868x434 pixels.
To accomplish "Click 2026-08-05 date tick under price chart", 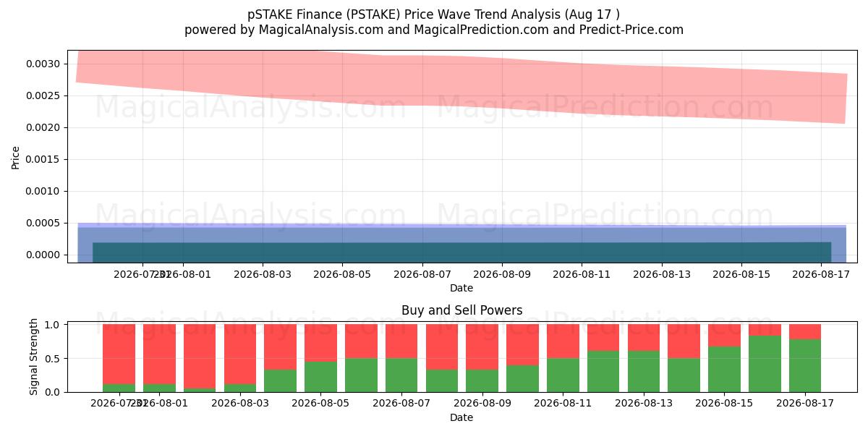I will point(342,274).
